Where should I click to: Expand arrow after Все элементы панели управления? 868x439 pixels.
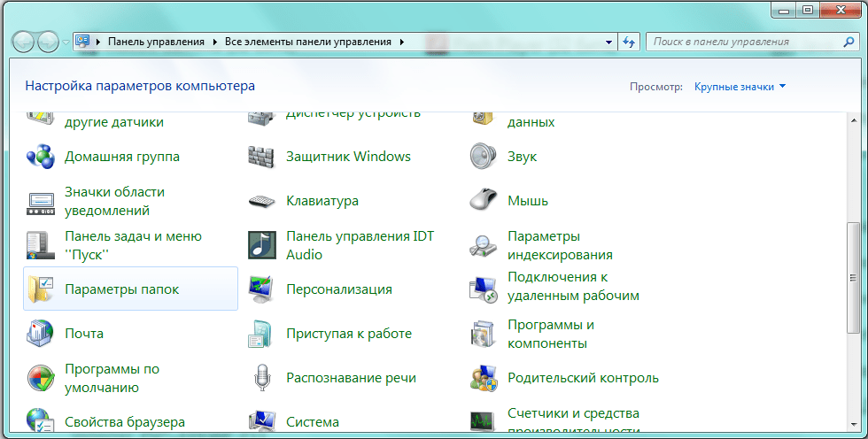coord(402,42)
